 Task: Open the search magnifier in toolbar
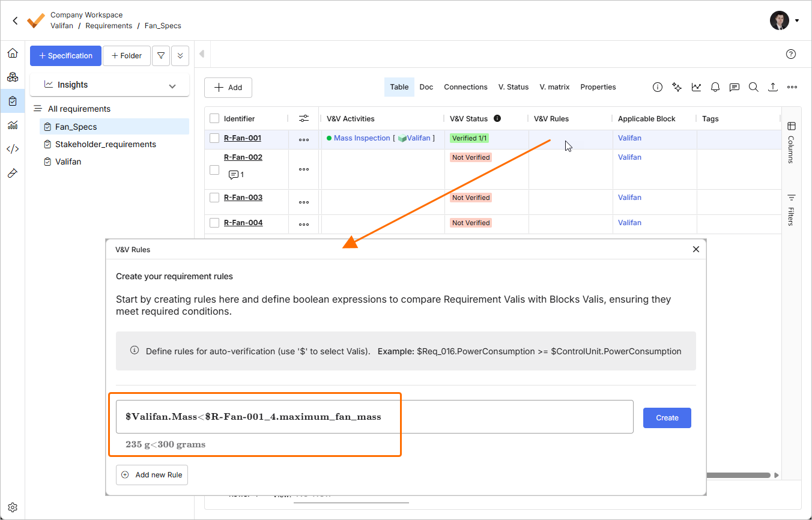[x=753, y=87]
